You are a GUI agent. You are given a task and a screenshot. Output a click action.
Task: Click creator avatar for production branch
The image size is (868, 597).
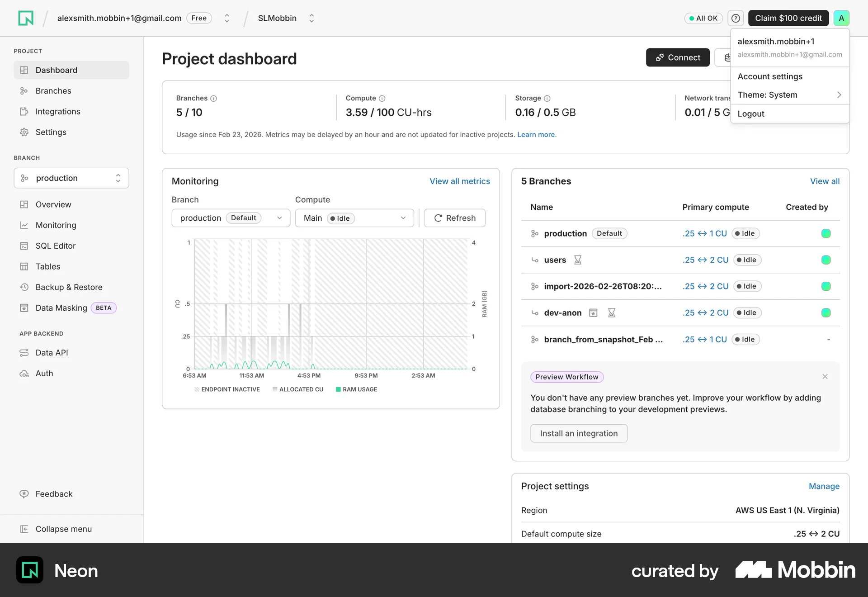pos(826,233)
